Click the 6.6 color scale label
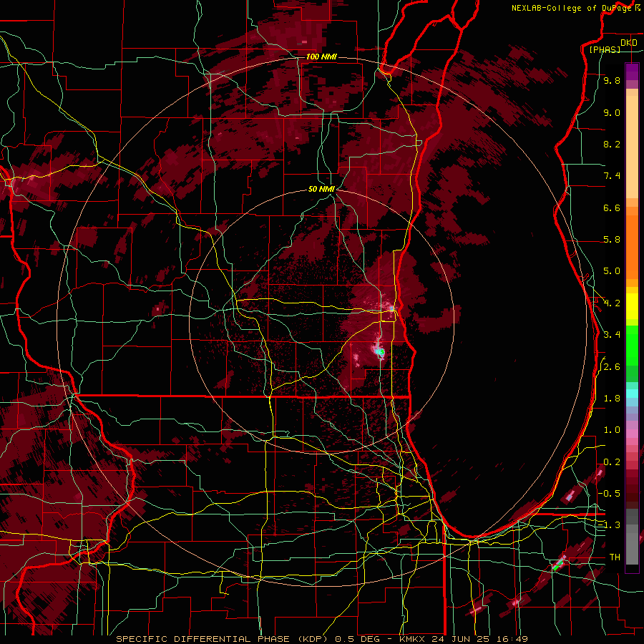Viewport: 644px width, 644px height. coord(612,208)
